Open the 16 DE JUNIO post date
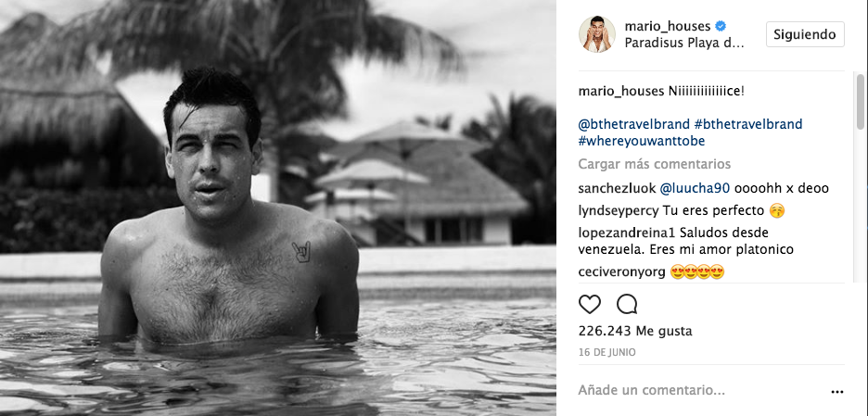Screen dimensions: 868x416 click(x=606, y=352)
